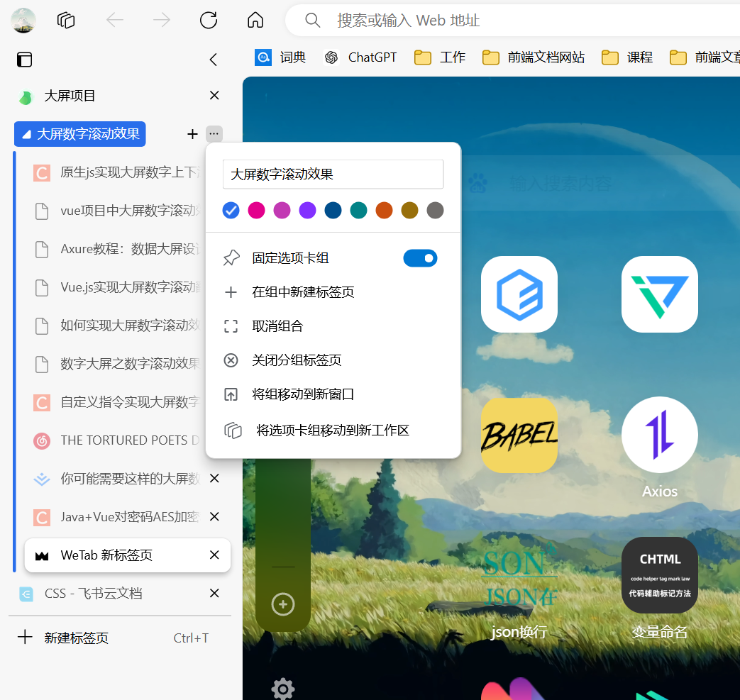Select the pink color swatch for the group
Screen dimensions: 740x700
point(256,210)
